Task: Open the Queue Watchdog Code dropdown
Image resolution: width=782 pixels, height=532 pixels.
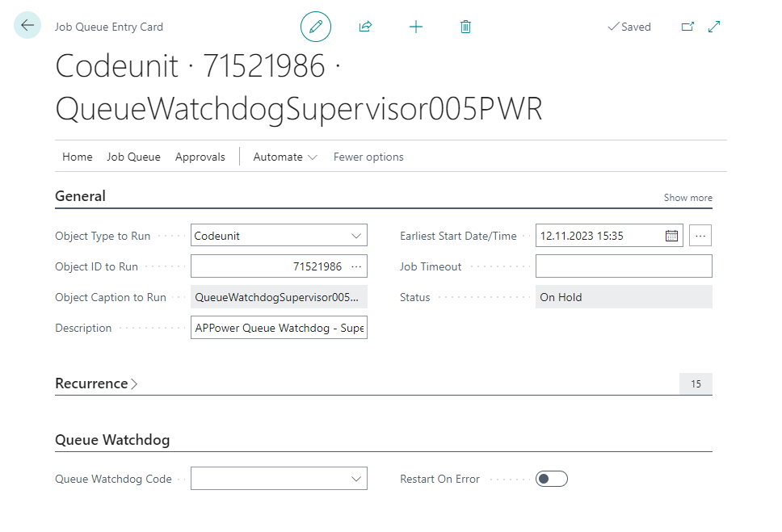Action: click(x=356, y=478)
